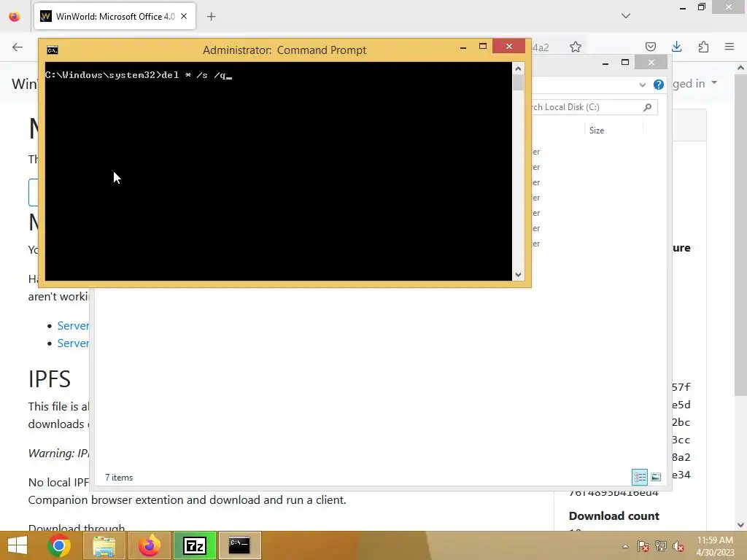Select the WinWorld: Microsoft Office 4.0 tab
The height and width of the screenshot is (560, 747).
point(115,16)
